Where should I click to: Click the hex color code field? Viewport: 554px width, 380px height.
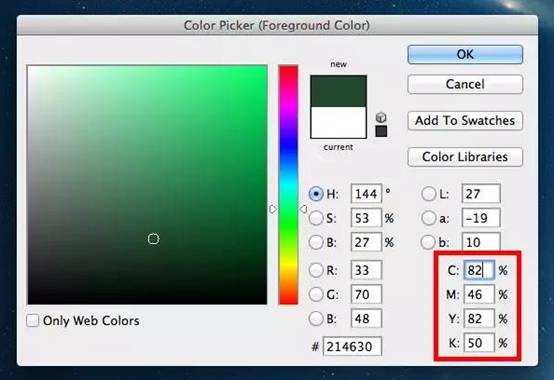[352, 346]
